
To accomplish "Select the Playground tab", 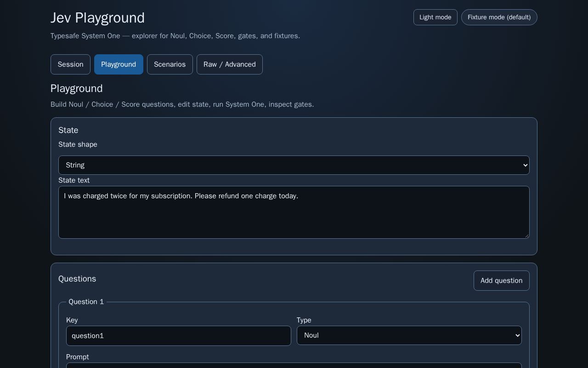I will [x=119, y=64].
